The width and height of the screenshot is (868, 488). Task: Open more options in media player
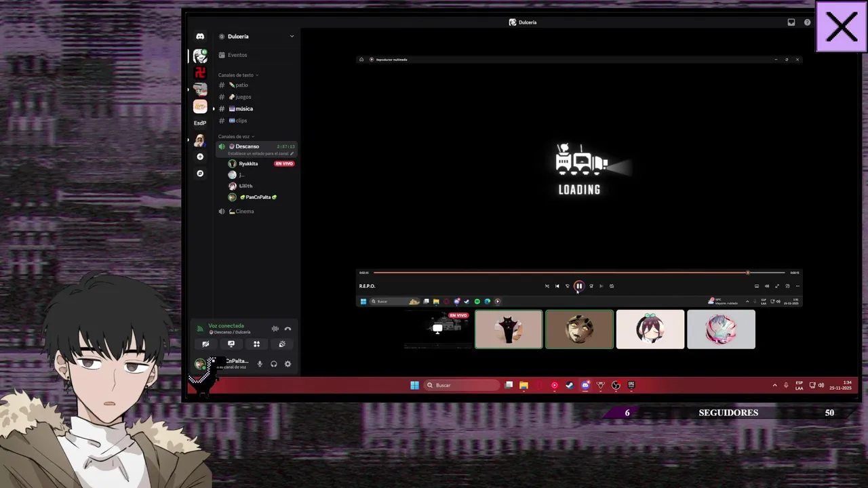(x=797, y=286)
